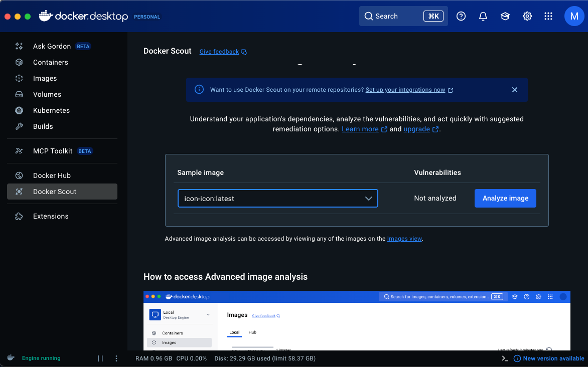Click the Sample image column header
Viewport: 588px width, 367px height.
coord(201,173)
